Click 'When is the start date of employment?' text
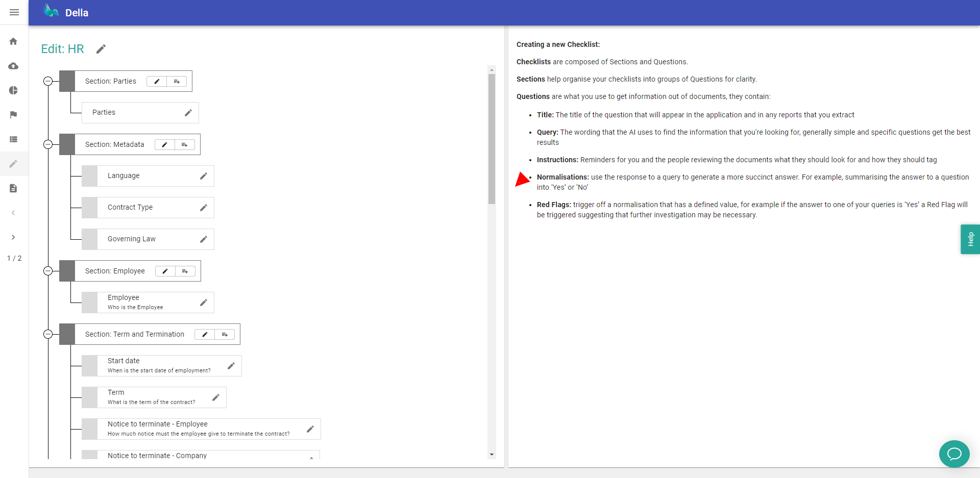The height and width of the screenshot is (478, 980). click(159, 370)
